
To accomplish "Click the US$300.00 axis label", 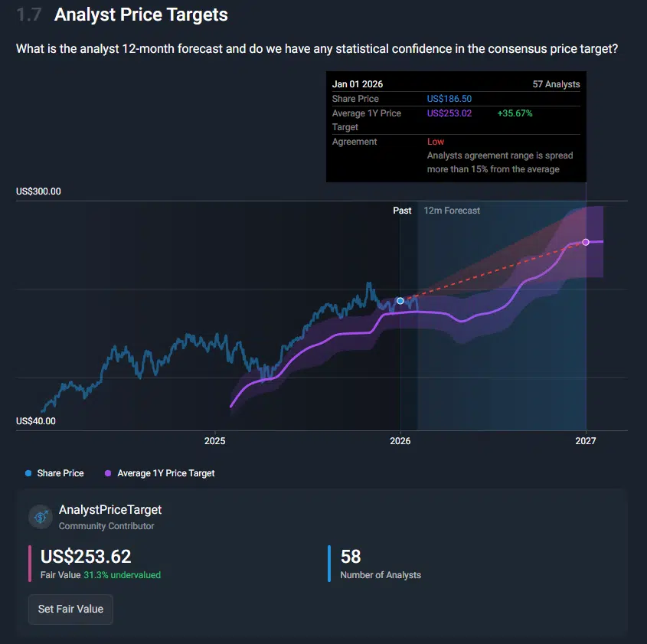I will click(x=38, y=191).
